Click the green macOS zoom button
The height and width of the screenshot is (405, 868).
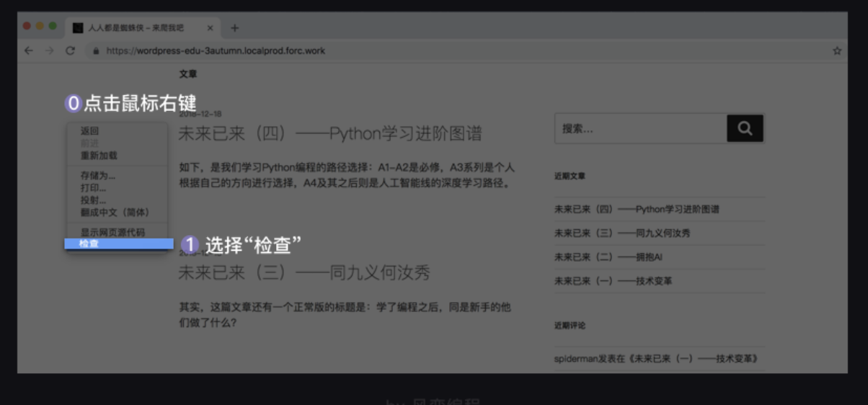point(53,26)
